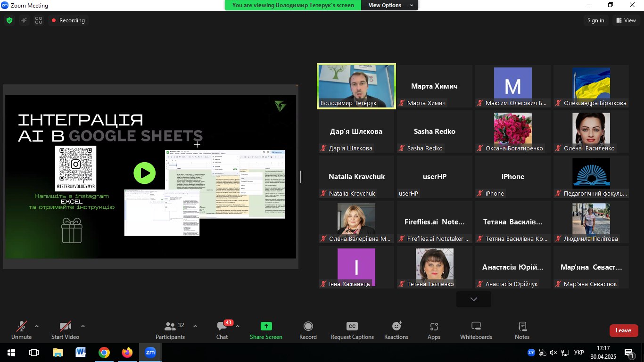
Task: Click the divider handle between share and gallery
Action: click(x=301, y=177)
